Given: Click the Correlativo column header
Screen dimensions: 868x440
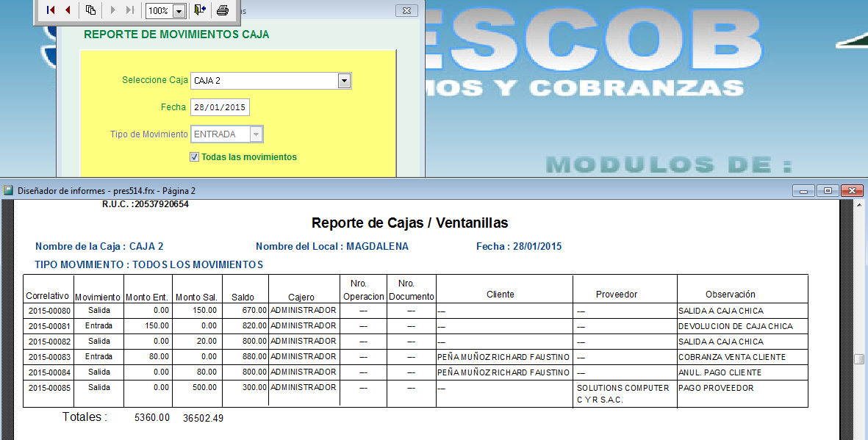Looking at the screenshot, I should tap(48, 296).
